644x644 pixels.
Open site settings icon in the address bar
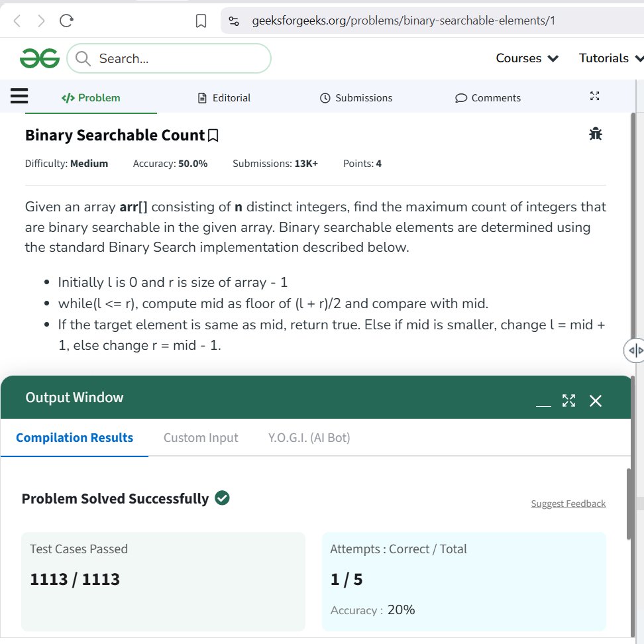[234, 21]
